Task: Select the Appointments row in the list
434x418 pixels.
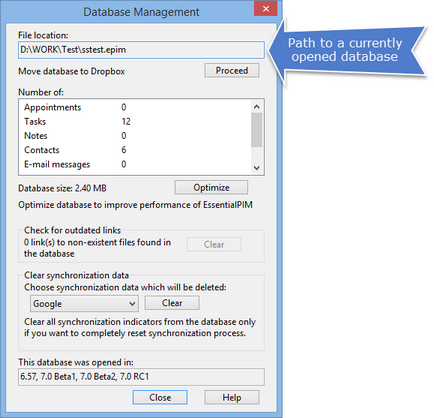Action: pyautogui.click(x=135, y=107)
